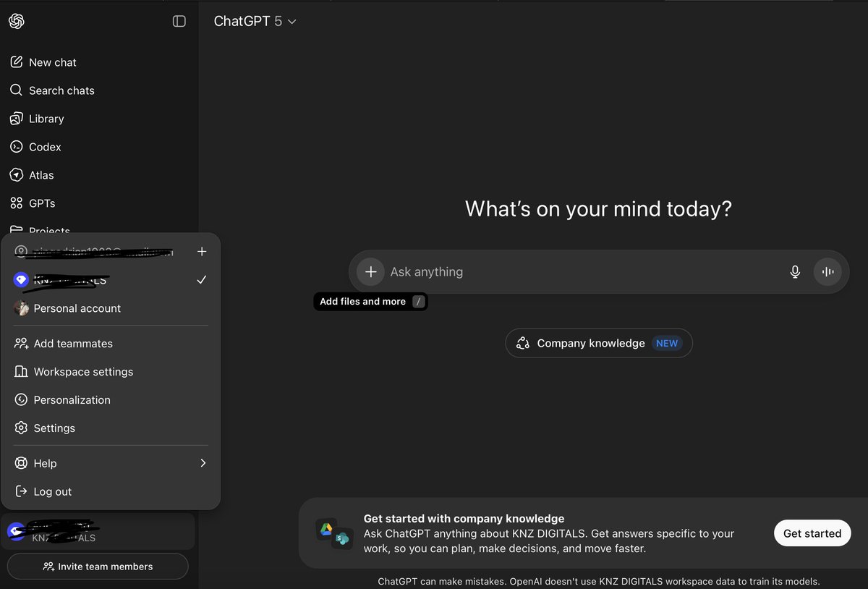This screenshot has height=589, width=868.
Task: Click the New chat pencil icon
Action: (x=17, y=62)
